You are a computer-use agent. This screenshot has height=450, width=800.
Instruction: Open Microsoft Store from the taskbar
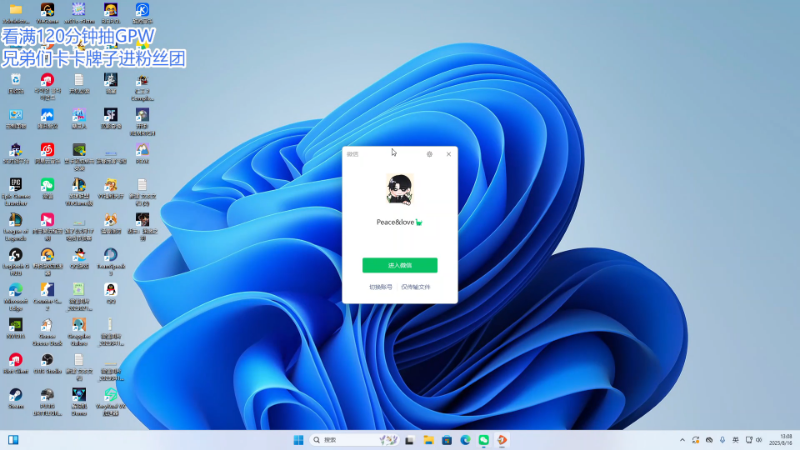[x=447, y=440]
